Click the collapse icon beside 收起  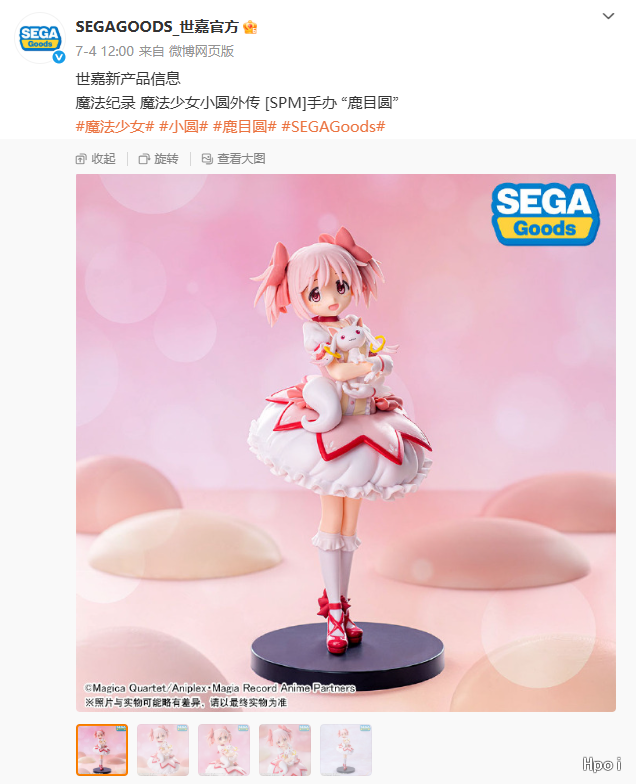[x=81, y=159]
